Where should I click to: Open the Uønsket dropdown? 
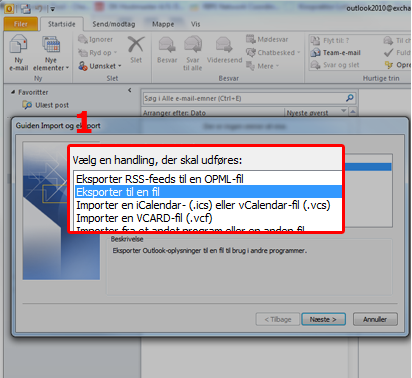tap(100, 66)
